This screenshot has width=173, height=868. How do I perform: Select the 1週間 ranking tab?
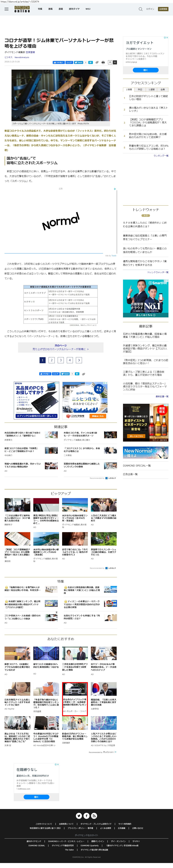[151, 90]
